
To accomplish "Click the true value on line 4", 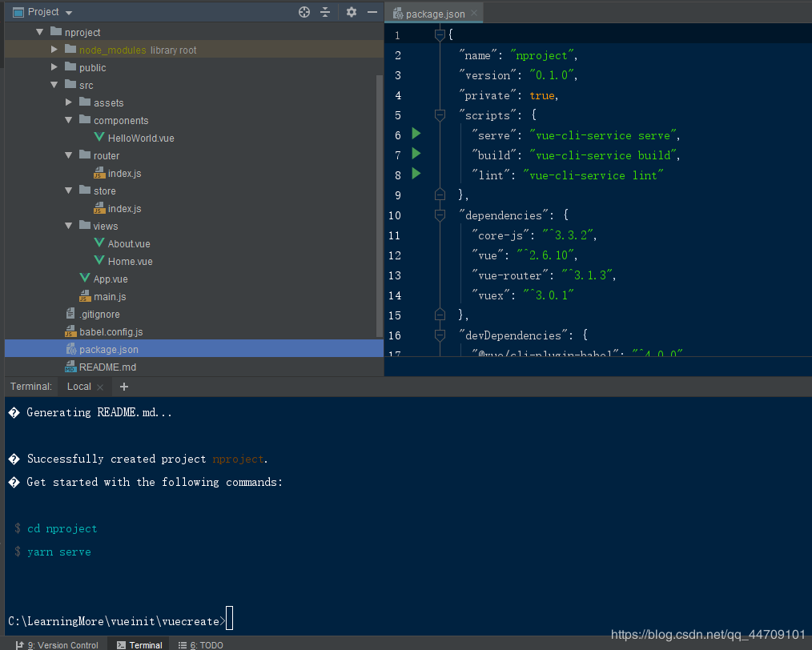I will pyautogui.click(x=541, y=95).
